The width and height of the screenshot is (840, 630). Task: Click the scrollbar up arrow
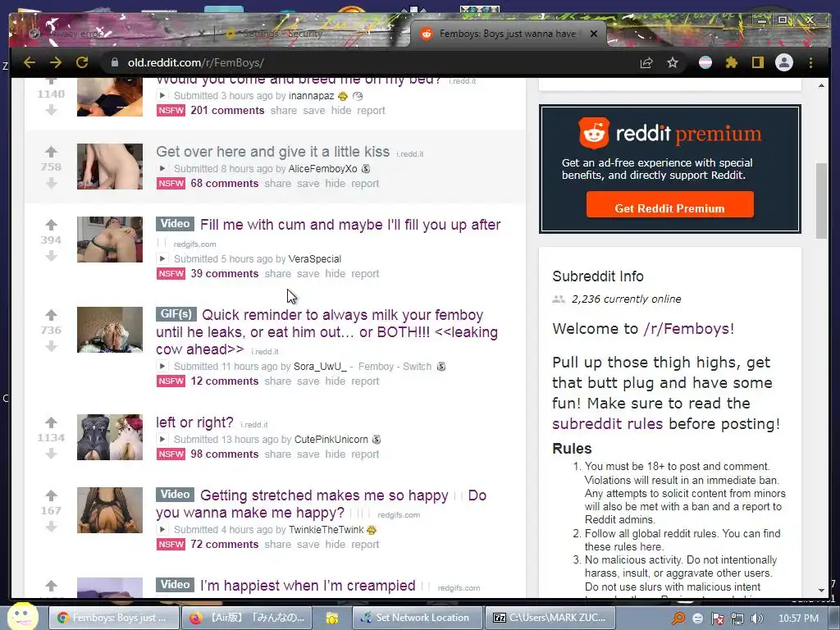[821, 85]
